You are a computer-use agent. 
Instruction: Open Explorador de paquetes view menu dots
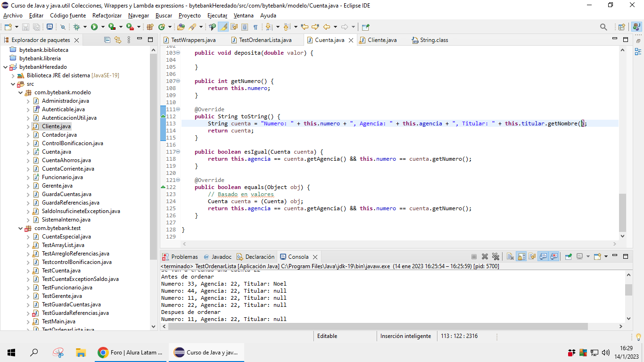point(129,40)
